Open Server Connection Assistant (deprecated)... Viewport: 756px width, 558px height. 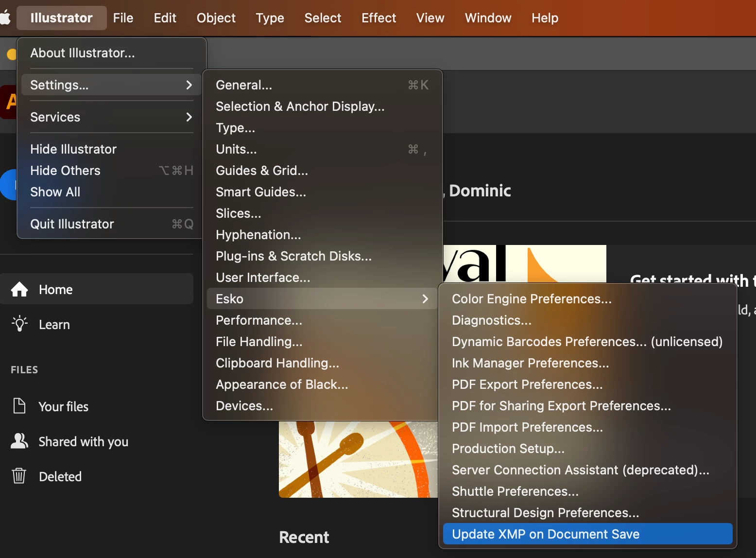coord(588,470)
